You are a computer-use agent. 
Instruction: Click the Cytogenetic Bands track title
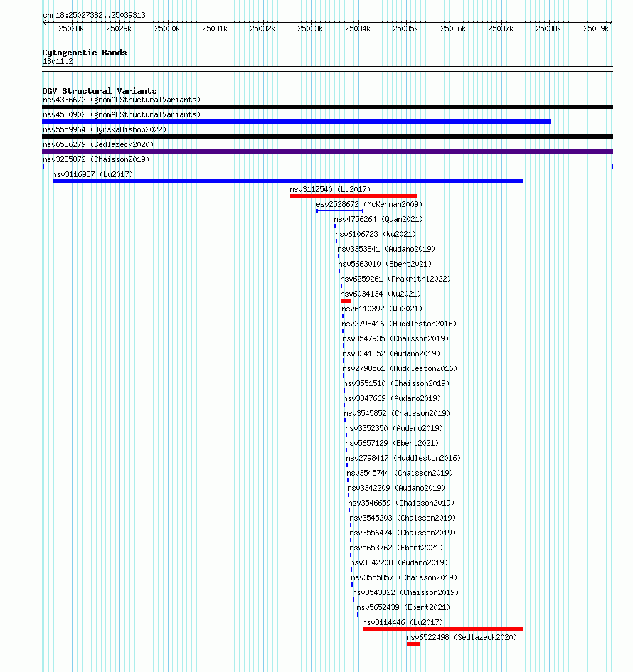(x=85, y=53)
